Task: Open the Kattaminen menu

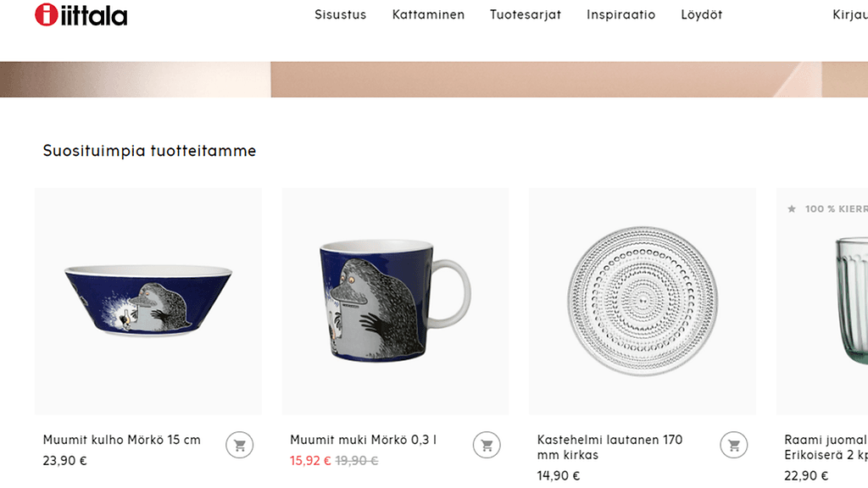Action: [428, 15]
